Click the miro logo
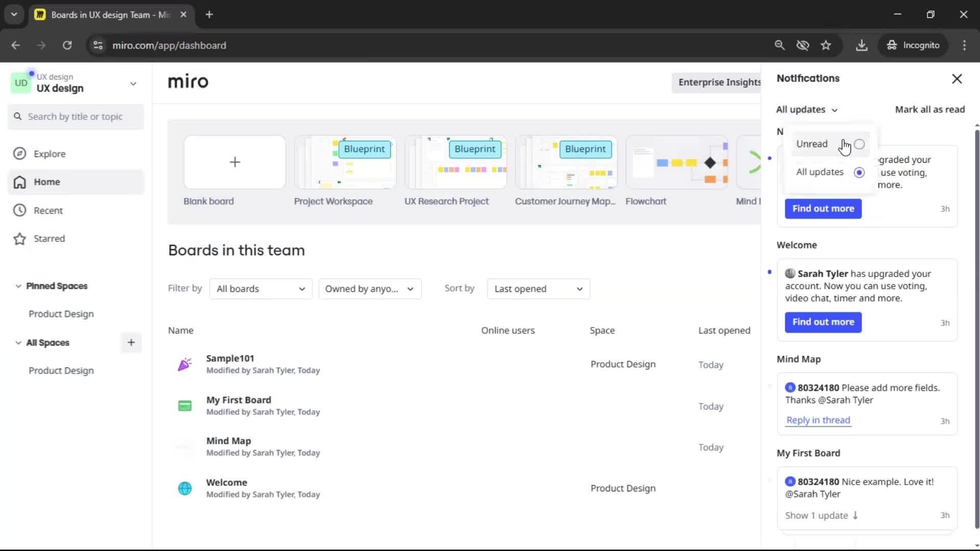The width and height of the screenshot is (980, 551). (188, 82)
